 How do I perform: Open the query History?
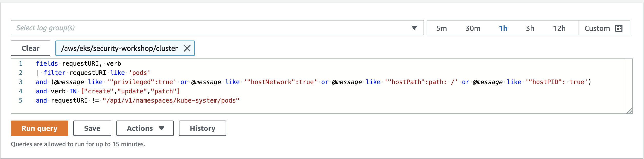tap(203, 128)
